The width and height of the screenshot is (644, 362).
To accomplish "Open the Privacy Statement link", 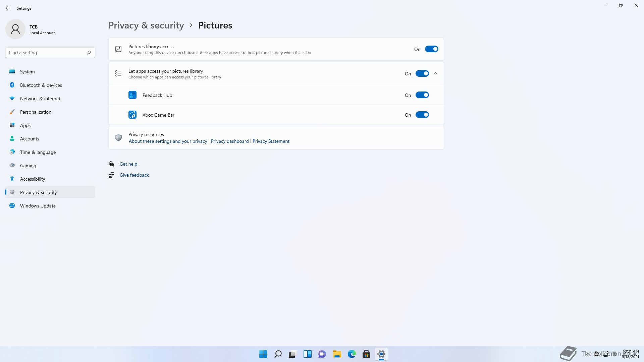I will (271, 141).
